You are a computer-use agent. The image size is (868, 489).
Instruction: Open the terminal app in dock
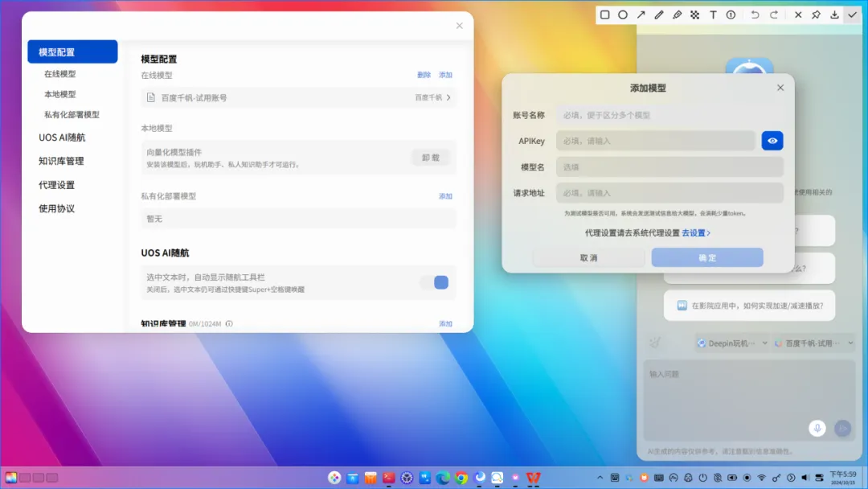click(x=389, y=478)
